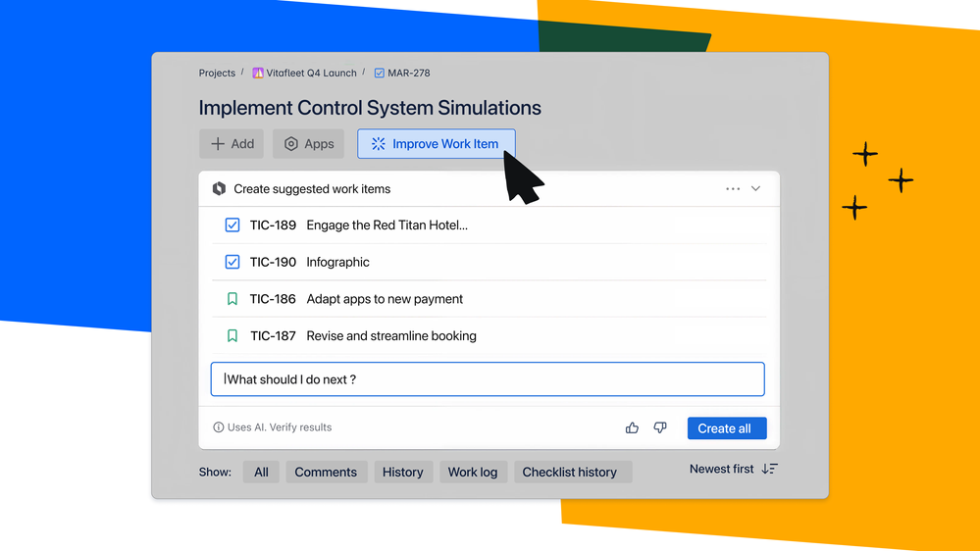Click the info icon beside Uses AI
This screenshot has height=551, width=980.
pos(218,427)
